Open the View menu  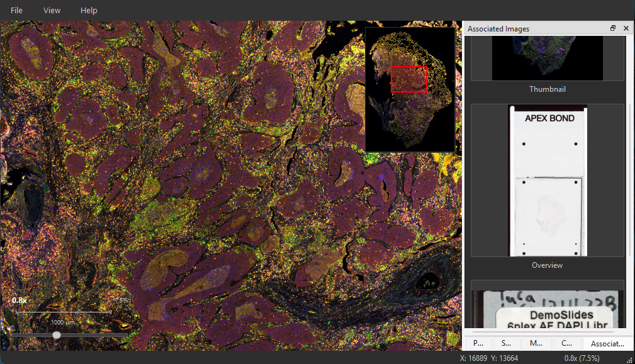[52, 11]
